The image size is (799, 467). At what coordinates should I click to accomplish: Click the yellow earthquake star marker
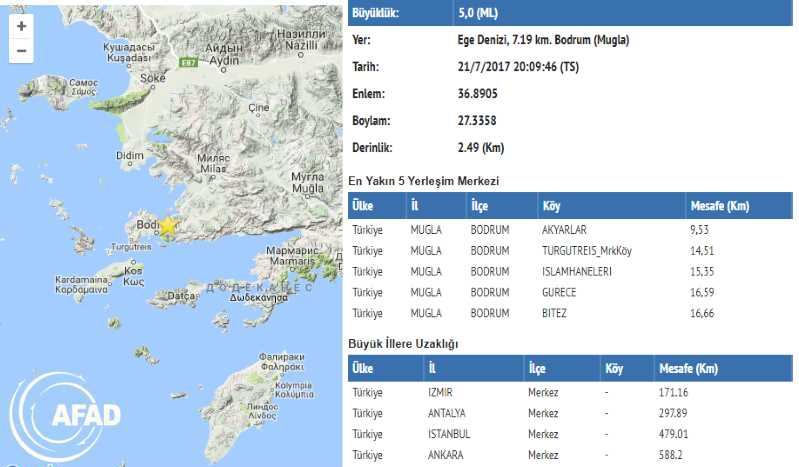[x=168, y=226]
